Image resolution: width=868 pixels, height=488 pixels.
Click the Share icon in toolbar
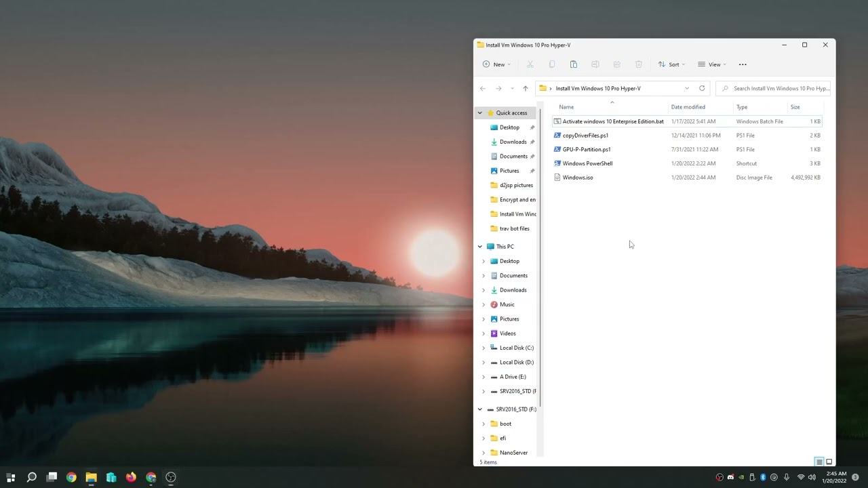click(x=617, y=64)
